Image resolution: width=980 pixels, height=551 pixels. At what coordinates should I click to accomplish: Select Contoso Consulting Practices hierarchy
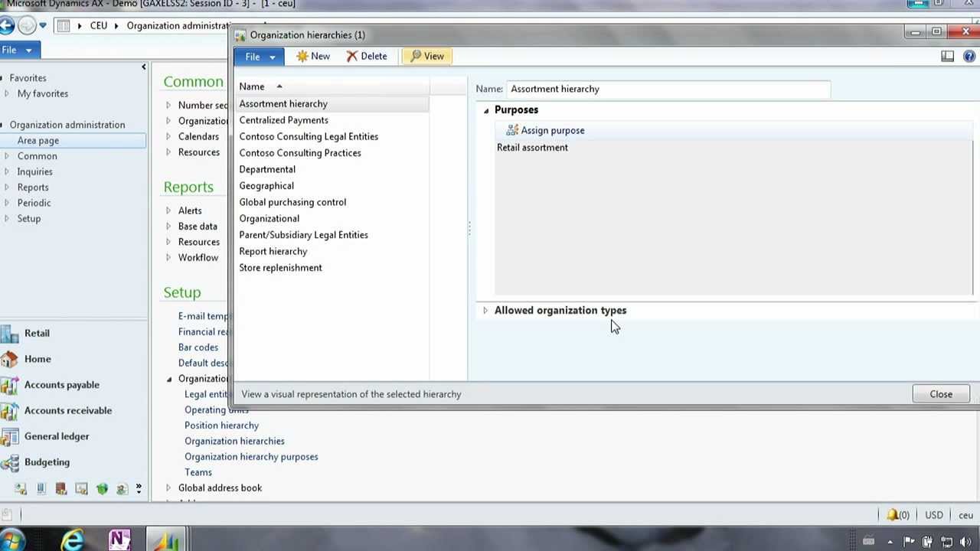click(x=300, y=153)
